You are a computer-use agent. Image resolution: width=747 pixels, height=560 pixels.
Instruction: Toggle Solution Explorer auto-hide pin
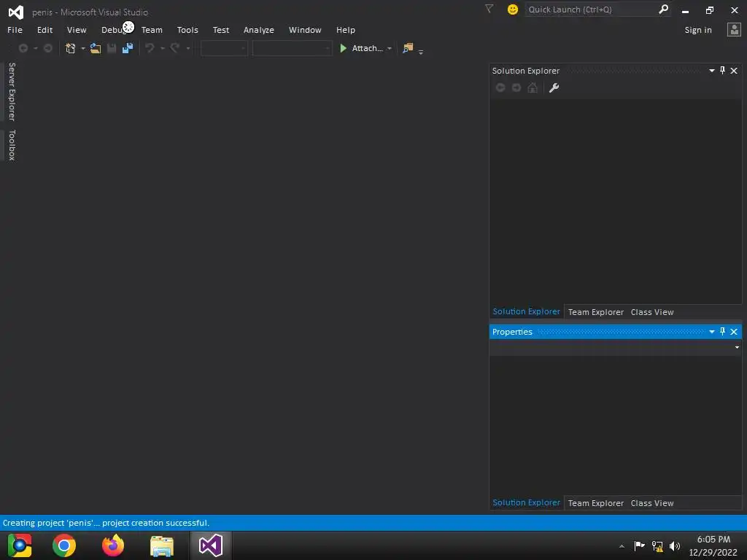pos(722,71)
